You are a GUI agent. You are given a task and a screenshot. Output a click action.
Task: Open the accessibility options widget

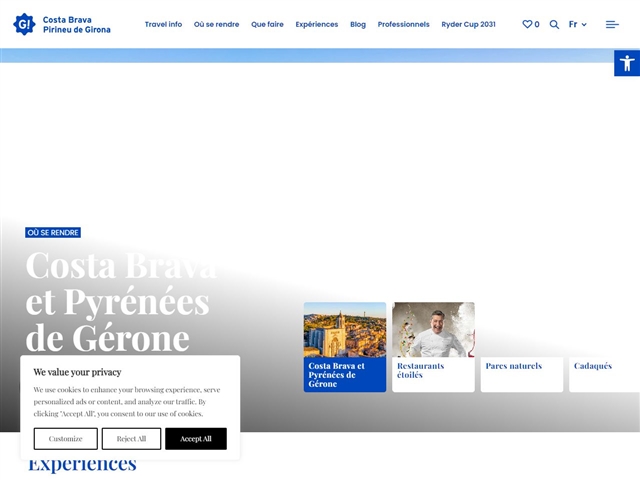(627, 63)
